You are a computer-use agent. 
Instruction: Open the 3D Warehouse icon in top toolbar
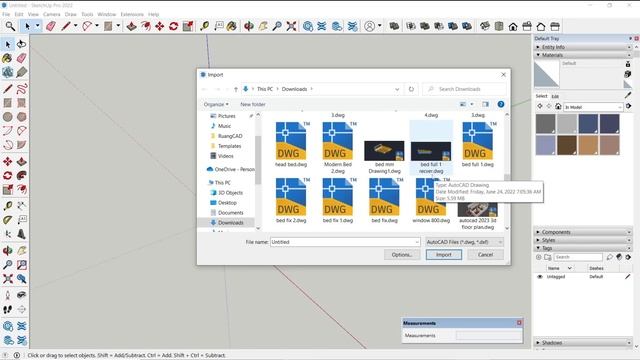click(x=308, y=27)
